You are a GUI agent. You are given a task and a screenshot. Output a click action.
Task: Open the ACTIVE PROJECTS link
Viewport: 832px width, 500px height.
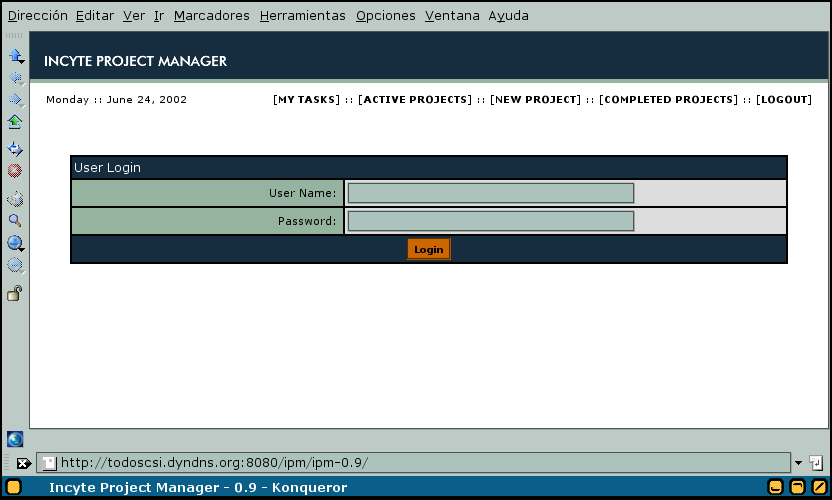pyautogui.click(x=415, y=100)
